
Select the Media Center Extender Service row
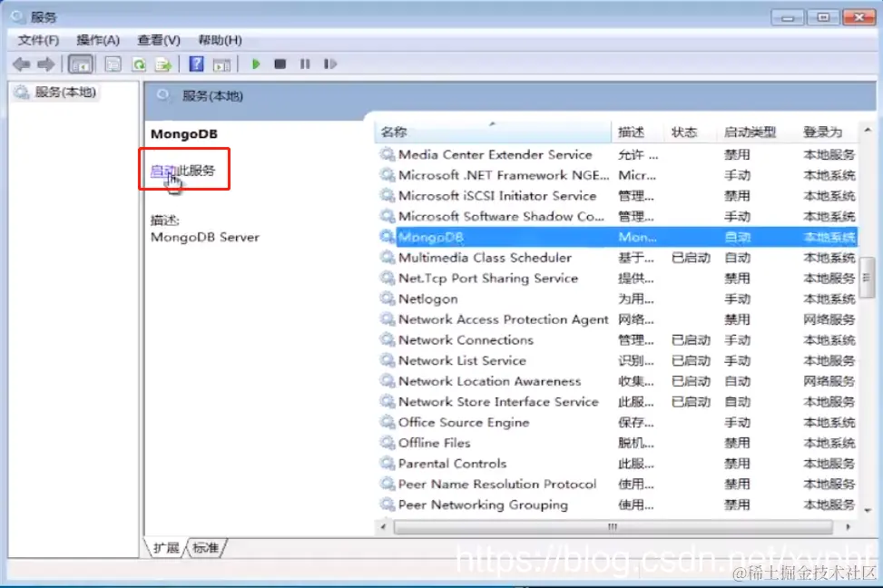[x=617, y=154]
